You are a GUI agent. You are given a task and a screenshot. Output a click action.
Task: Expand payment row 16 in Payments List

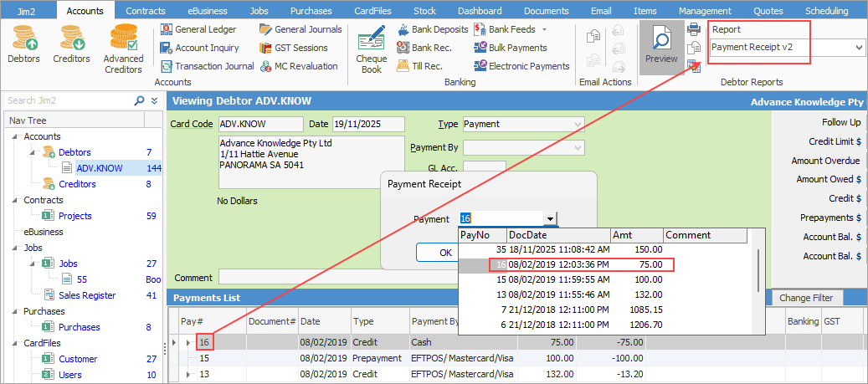pyautogui.click(x=187, y=343)
